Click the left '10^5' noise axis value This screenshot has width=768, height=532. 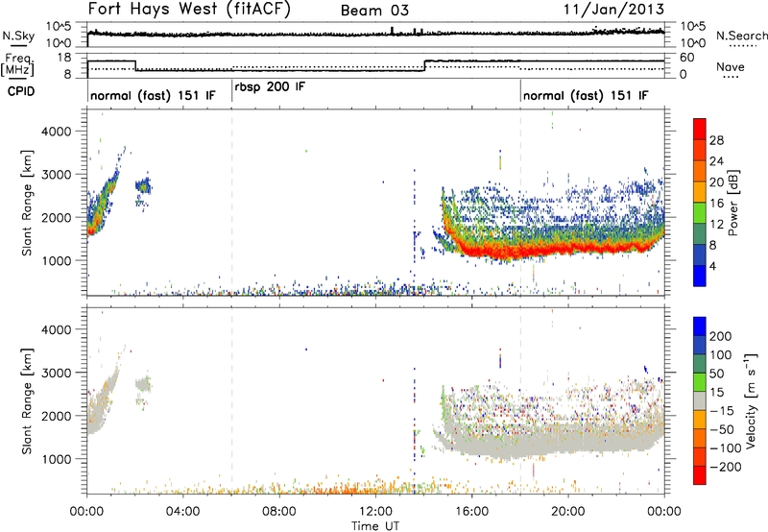pyautogui.click(x=59, y=27)
